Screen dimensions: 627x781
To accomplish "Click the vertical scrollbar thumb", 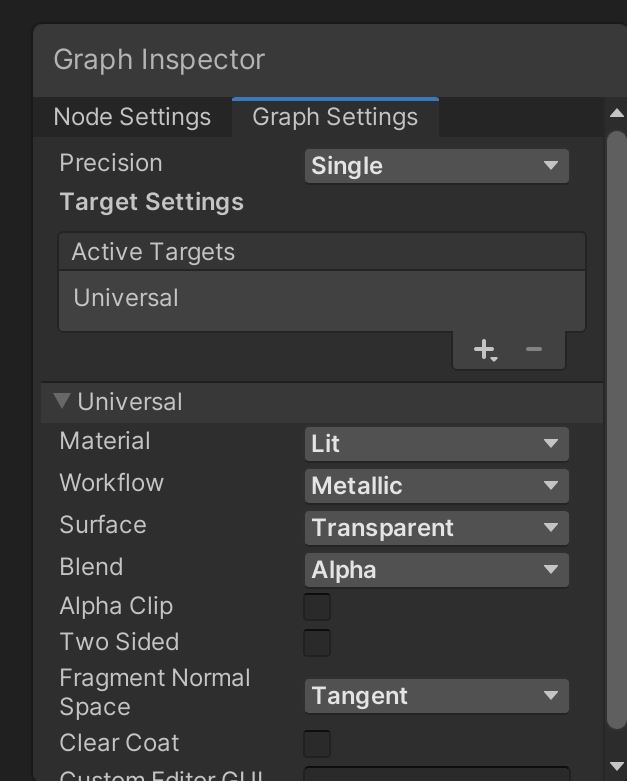I will click(617, 430).
